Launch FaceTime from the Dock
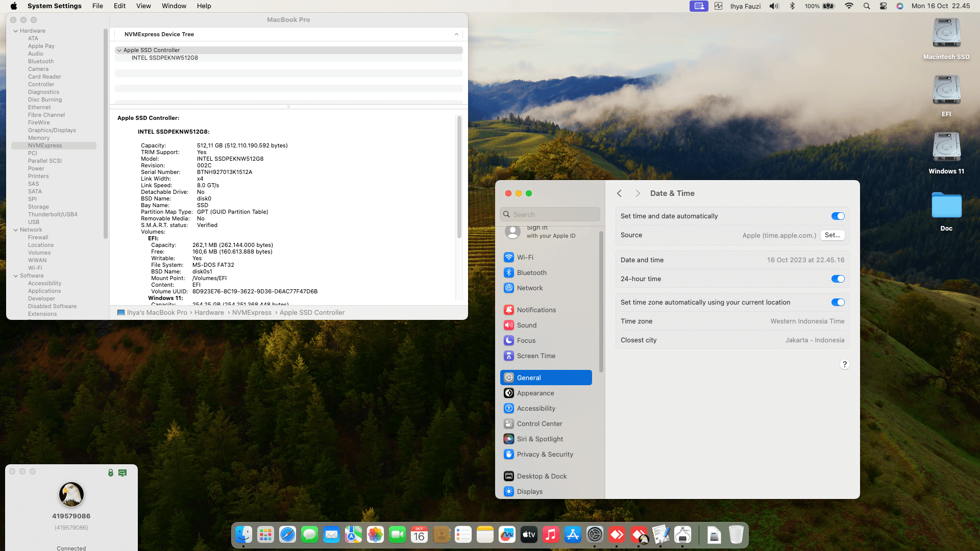The height and width of the screenshot is (551, 980). (397, 535)
